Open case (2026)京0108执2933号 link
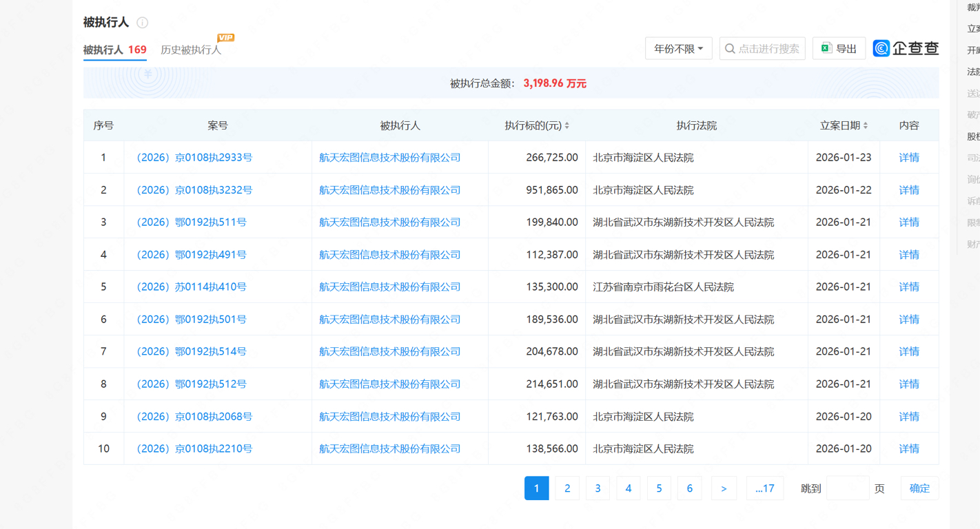The image size is (980, 529). (x=194, y=158)
